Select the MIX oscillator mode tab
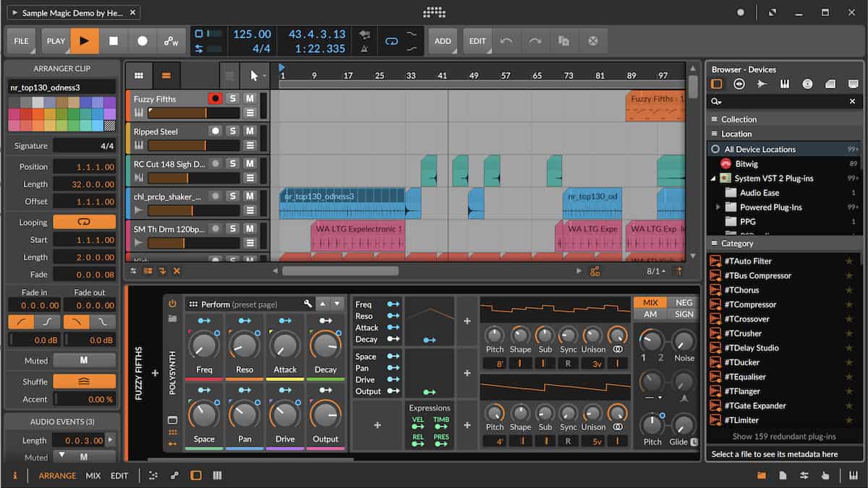Viewport: 868px width, 488px height. tap(650, 303)
